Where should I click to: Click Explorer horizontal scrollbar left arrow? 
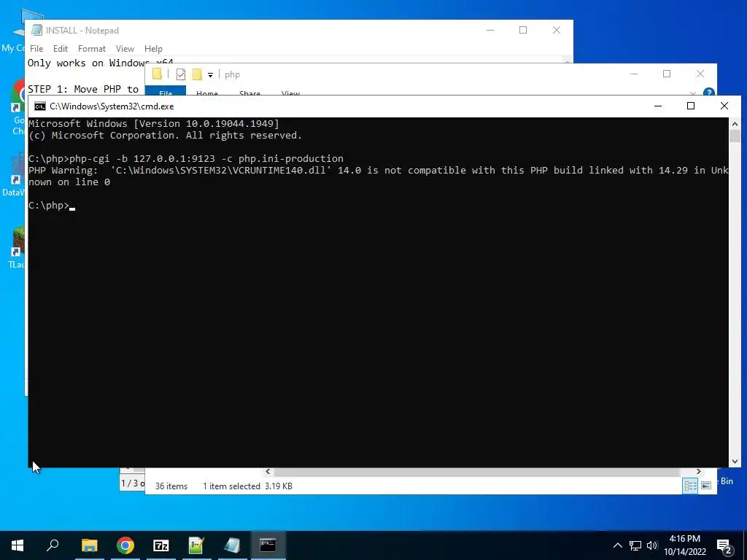(x=268, y=472)
